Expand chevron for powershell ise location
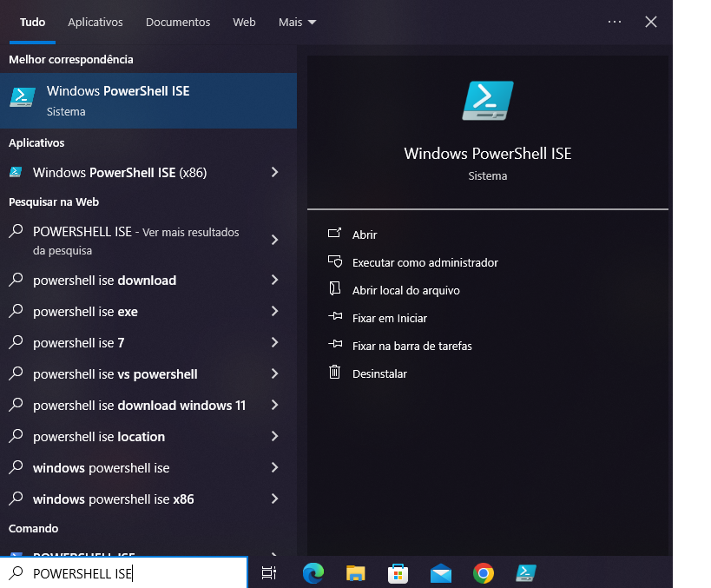711x588 pixels. [274, 437]
